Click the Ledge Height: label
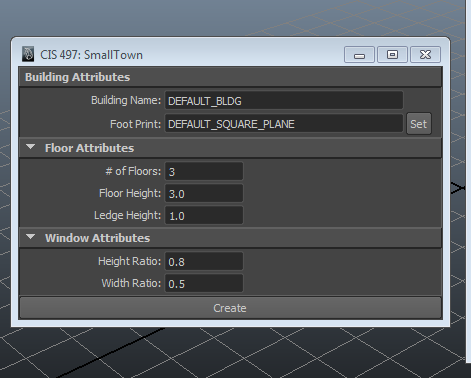 pyautogui.click(x=127, y=215)
